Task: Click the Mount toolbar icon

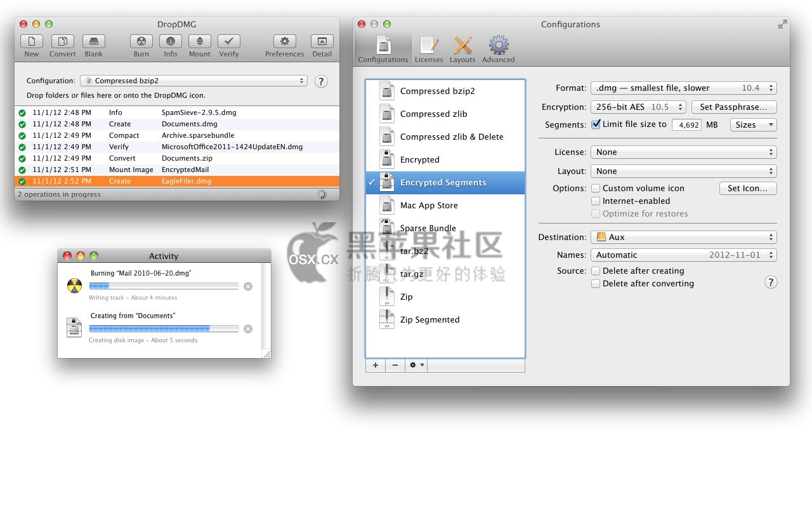Action: pyautogui.click(x=200, y=41)
